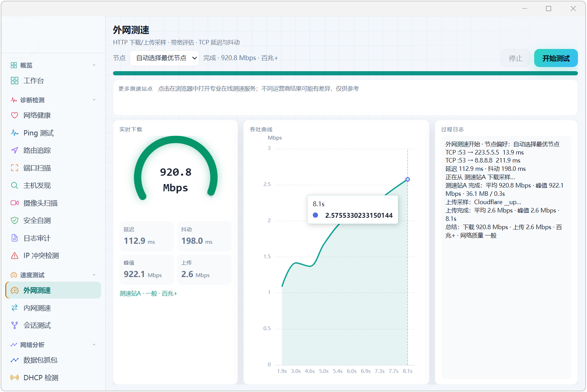Click the 概览 section grid icon
Screen dimensions: 587x392
pyautogui.click(x=14, y=65)
